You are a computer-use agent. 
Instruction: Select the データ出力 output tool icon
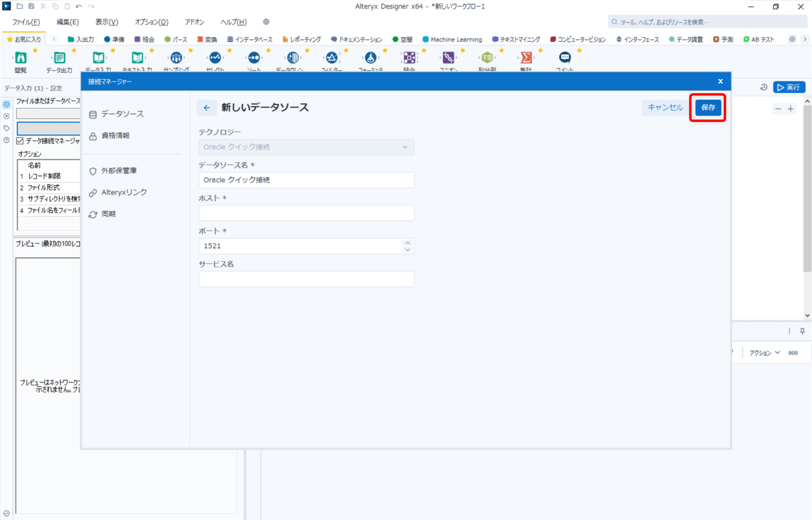point(59,58)
